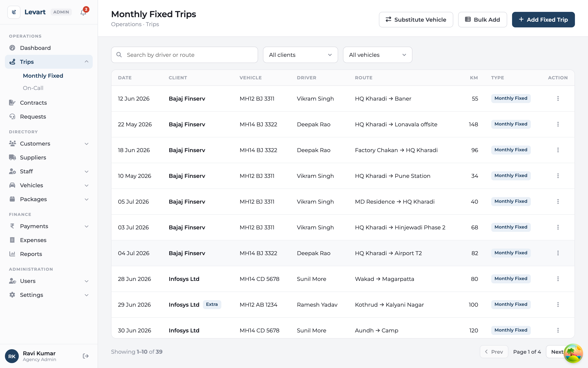Click the logout icon beside Ravi Kumar
The height and width of the screenshot is (368, 588).
coord(86,356)
